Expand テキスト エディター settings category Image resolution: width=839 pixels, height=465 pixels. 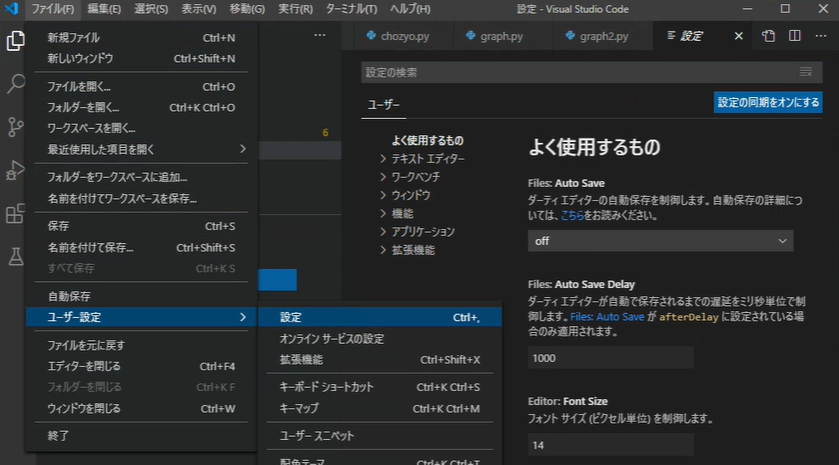(423, 159)
